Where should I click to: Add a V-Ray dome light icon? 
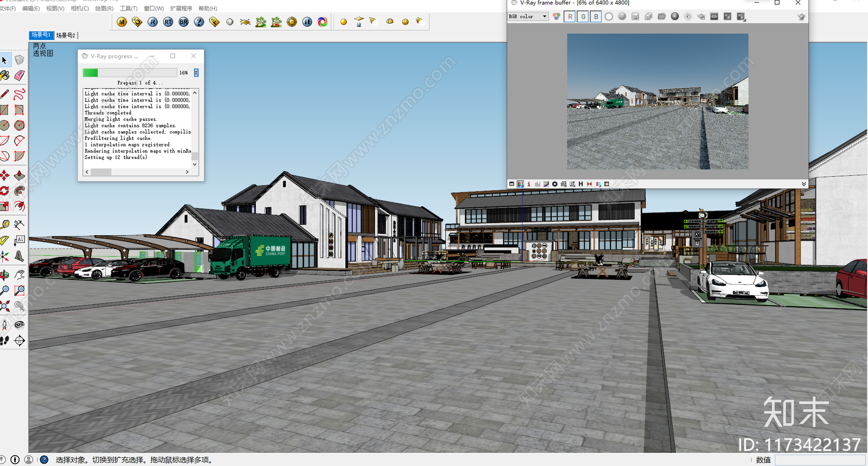[390, 22]
